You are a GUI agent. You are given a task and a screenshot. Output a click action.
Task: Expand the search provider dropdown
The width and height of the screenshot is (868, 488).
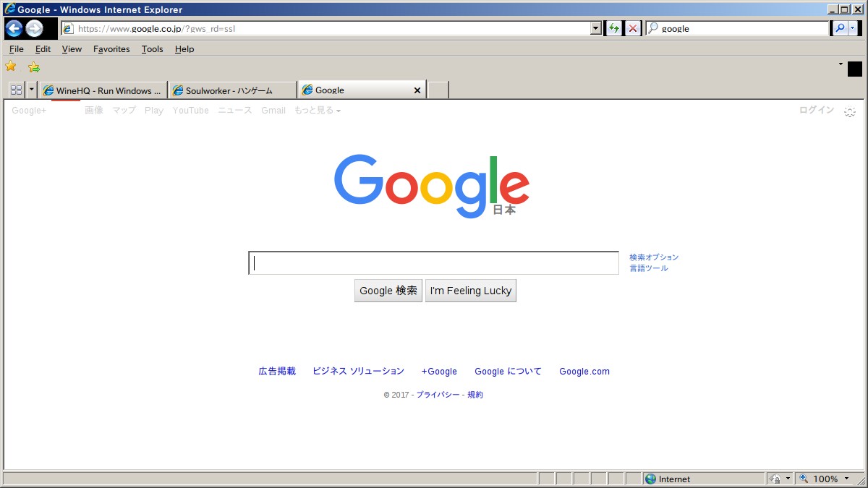(x=852, y=28)
